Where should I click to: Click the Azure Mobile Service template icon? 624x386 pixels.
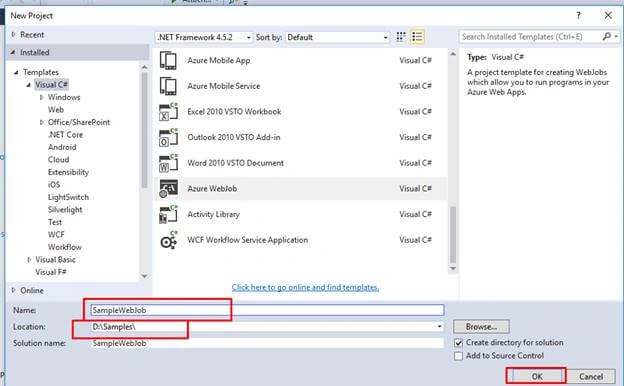coord(168,86)
